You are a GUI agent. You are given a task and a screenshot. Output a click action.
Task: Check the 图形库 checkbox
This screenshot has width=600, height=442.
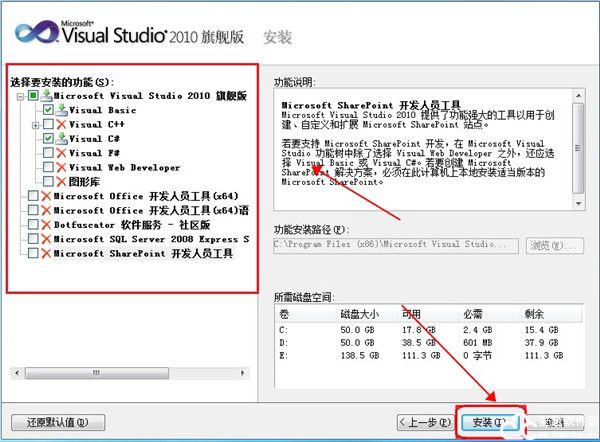[x=48, y=181]
